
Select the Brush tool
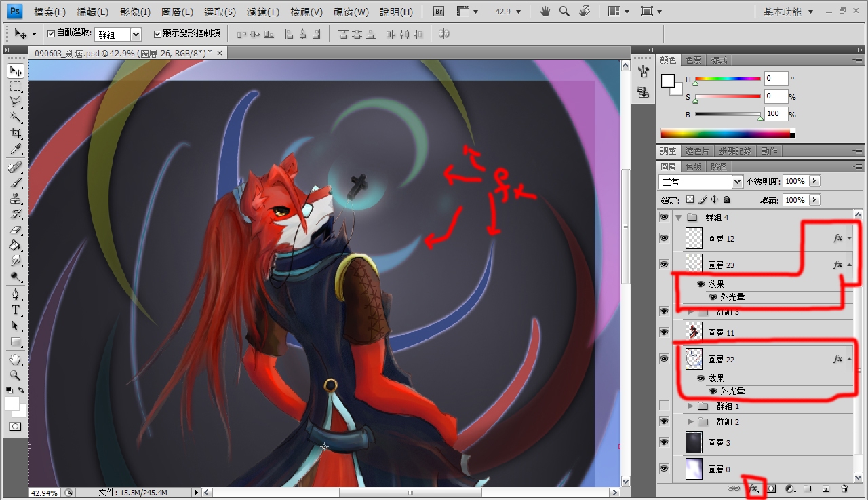16,182
